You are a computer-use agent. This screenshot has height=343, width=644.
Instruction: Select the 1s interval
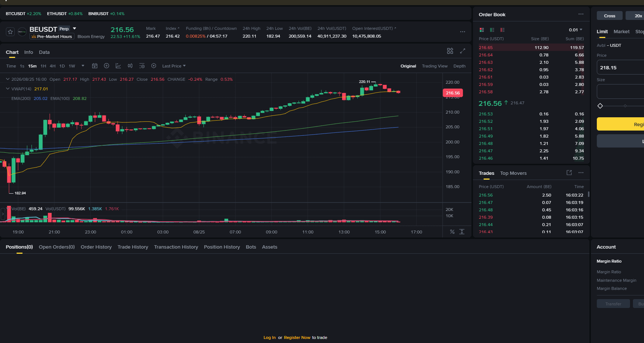pyautogui.click(x=22, y=66)
